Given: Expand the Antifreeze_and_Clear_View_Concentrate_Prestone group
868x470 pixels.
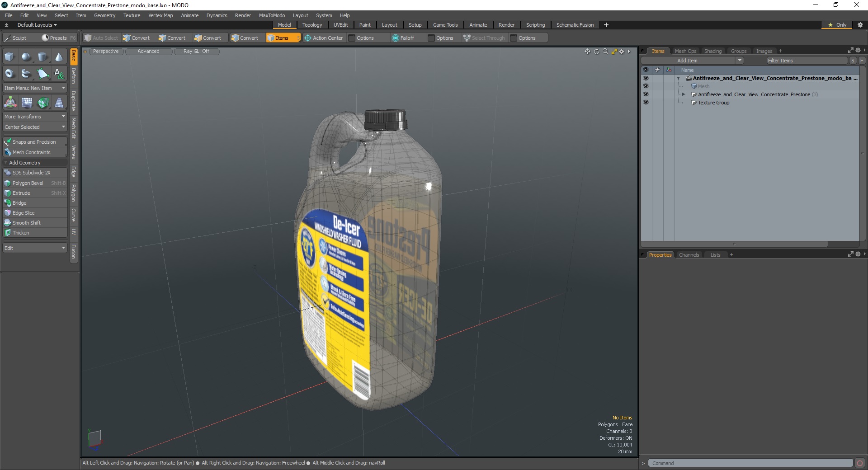Looking at the screenshot, I should tap(684, 94).
